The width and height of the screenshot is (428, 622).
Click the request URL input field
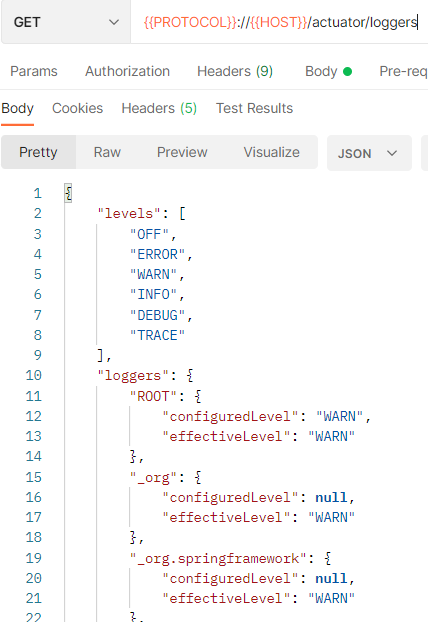279,22
